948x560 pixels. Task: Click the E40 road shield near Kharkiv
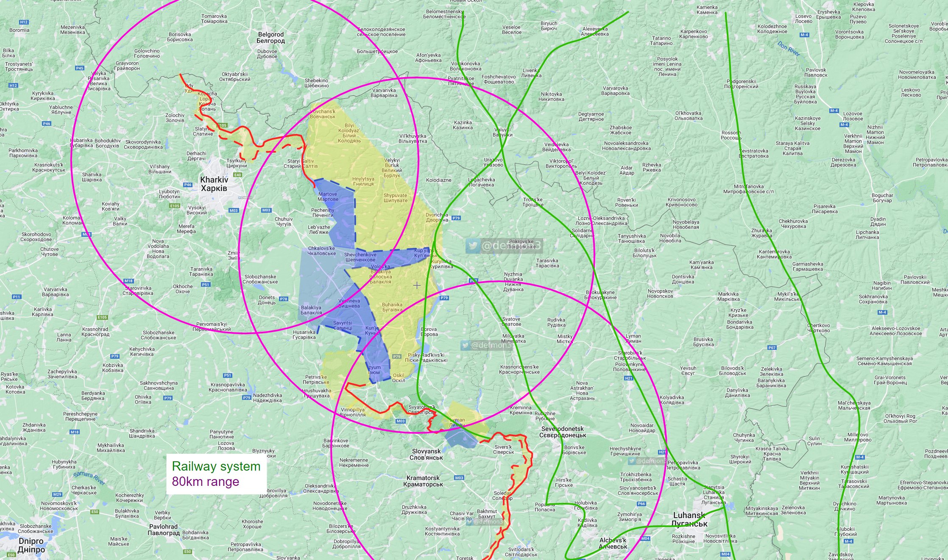pos(237,175)
